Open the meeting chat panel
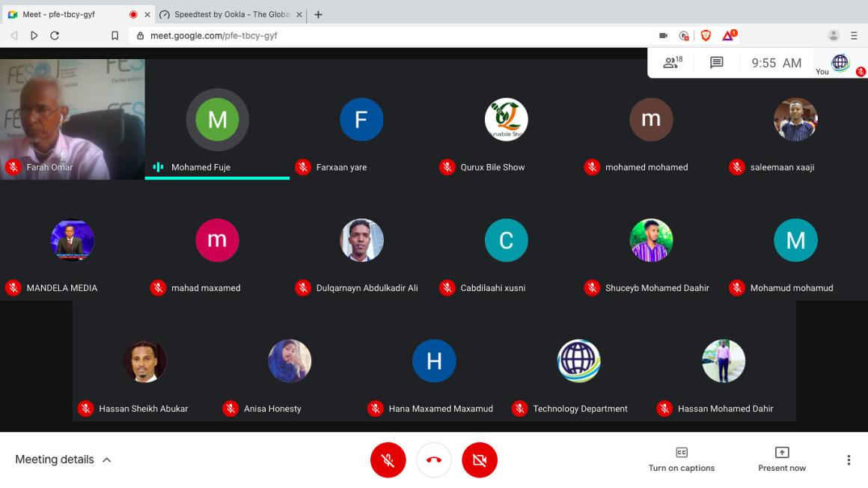This screenshot has height=488, width=868. 716,63
